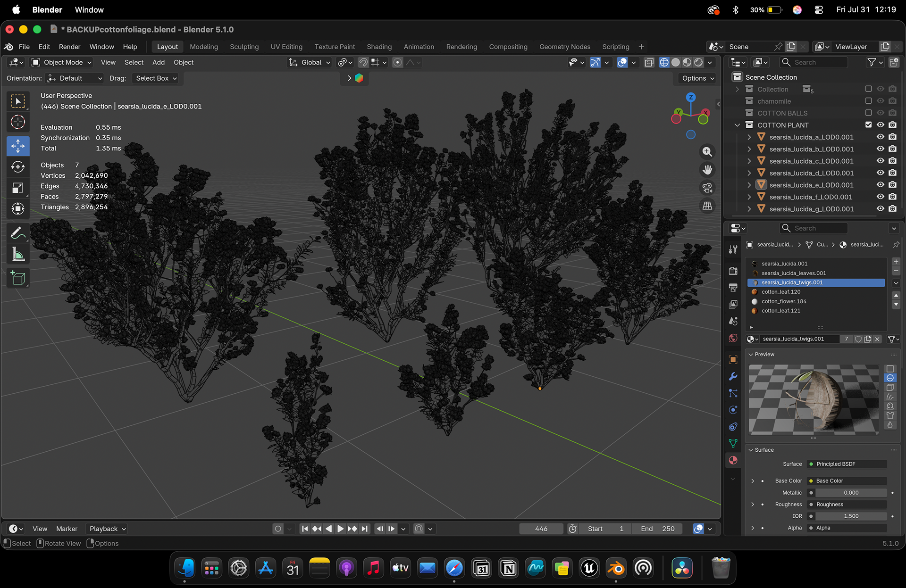Enable the chamomile collection checkbox
Viewport: 906px width, 588px height.
click(868, 101)
